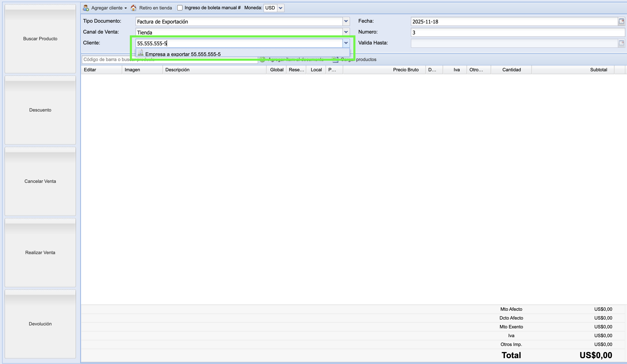Click the Retiro en tienda house icon

[x=133, y=8]
